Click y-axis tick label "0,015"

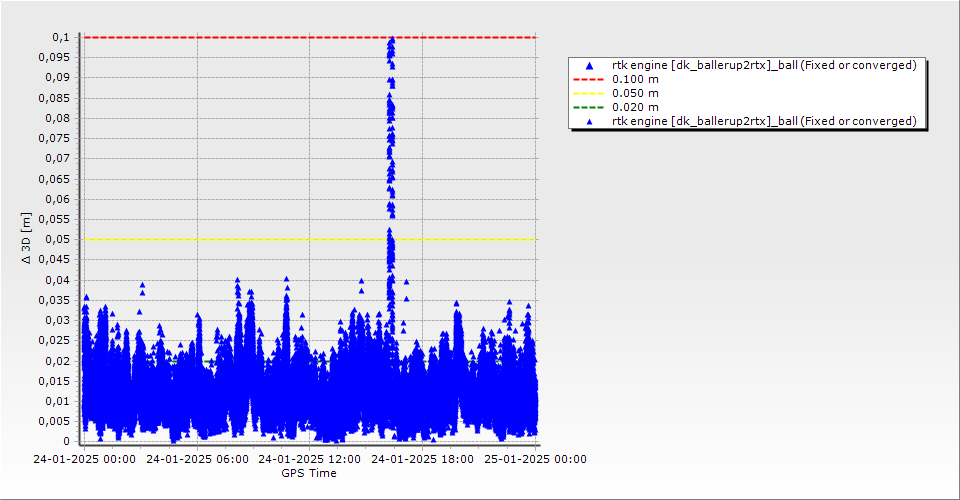(x=54, y=381)
